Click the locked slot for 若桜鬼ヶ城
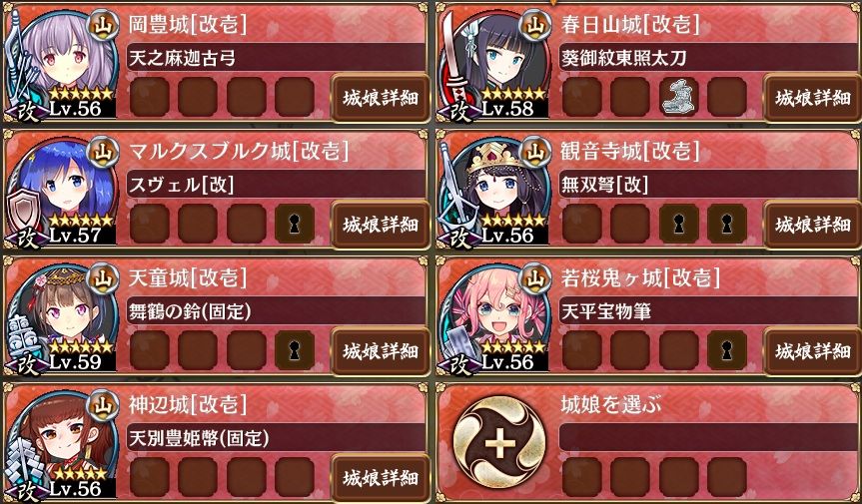Screen dimensions: 862x504 [727, 350]
